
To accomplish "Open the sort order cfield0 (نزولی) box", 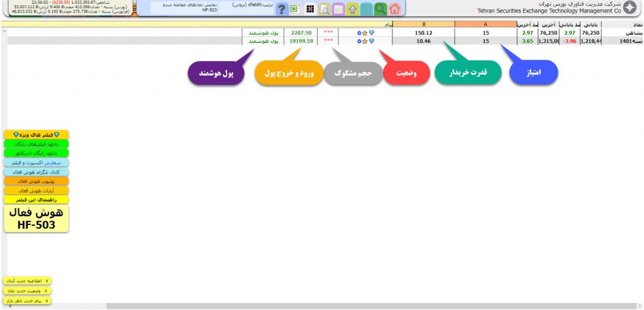I will (246, 8).
